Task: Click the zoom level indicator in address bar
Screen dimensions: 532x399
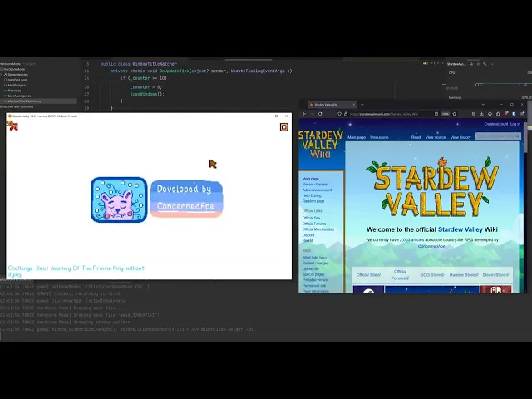Action: pos(446,114)
